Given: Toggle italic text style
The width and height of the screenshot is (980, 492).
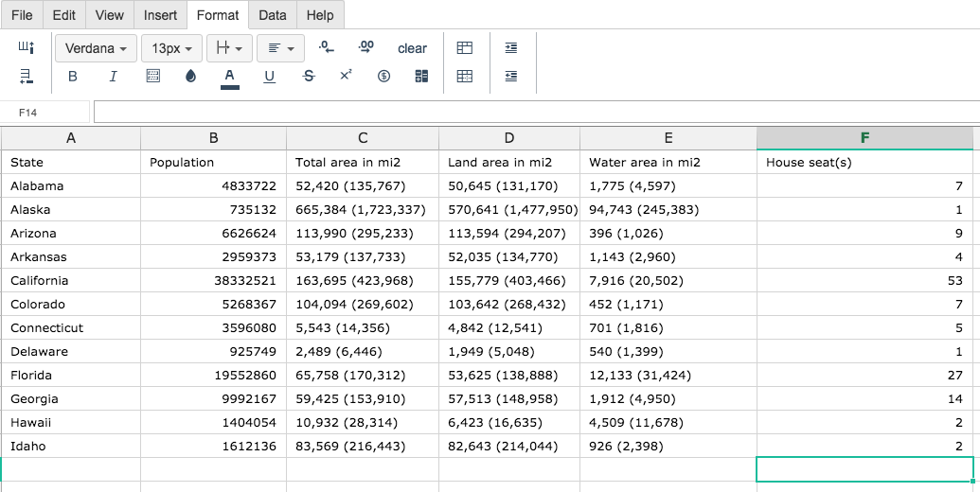Looking at the screenshot, I should coord(114,77).
